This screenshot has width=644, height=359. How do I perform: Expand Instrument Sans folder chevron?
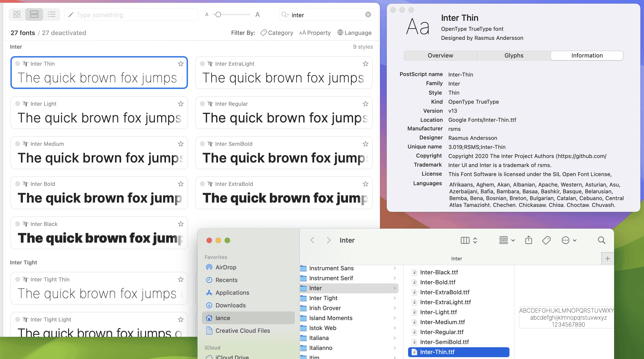394,268
